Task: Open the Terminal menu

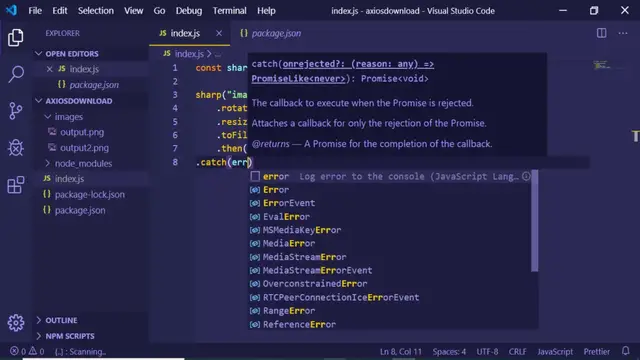Action: click(x=229, y=11)
